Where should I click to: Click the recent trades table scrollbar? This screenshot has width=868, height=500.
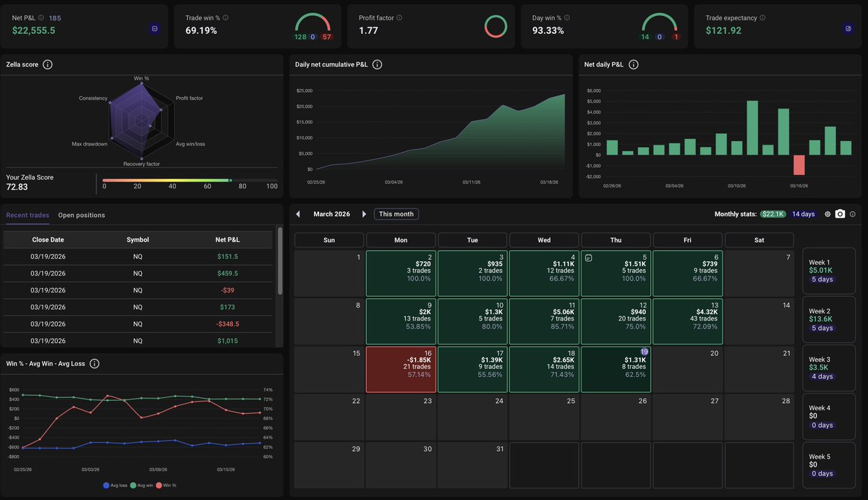click(x=280, y=262)
